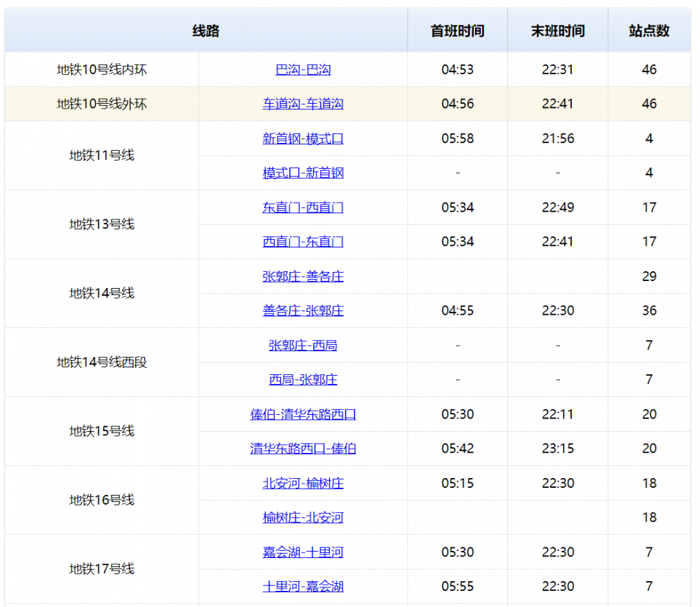Viewport: 700px width, 607px height.
Task: Click station count 29
Action: click(x=649, y=276)
